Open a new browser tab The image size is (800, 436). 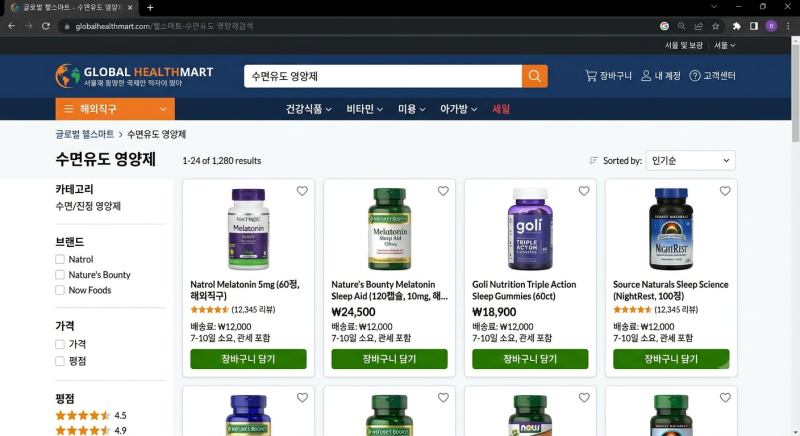[150, 8]
